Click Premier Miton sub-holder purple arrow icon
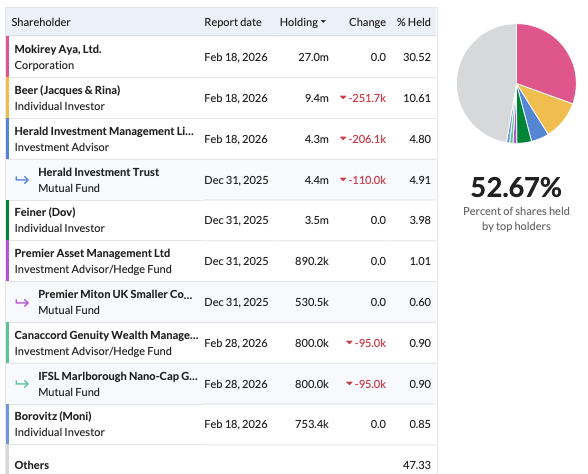This screenshot has width=588, height=474. [x=22, y=302]
